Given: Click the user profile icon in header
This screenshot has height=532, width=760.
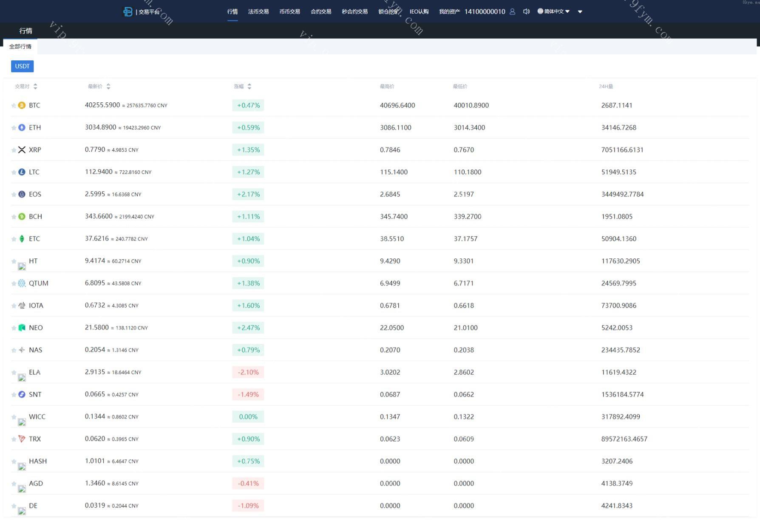Looking at the screenshot, I should click(x=512, y=11).
